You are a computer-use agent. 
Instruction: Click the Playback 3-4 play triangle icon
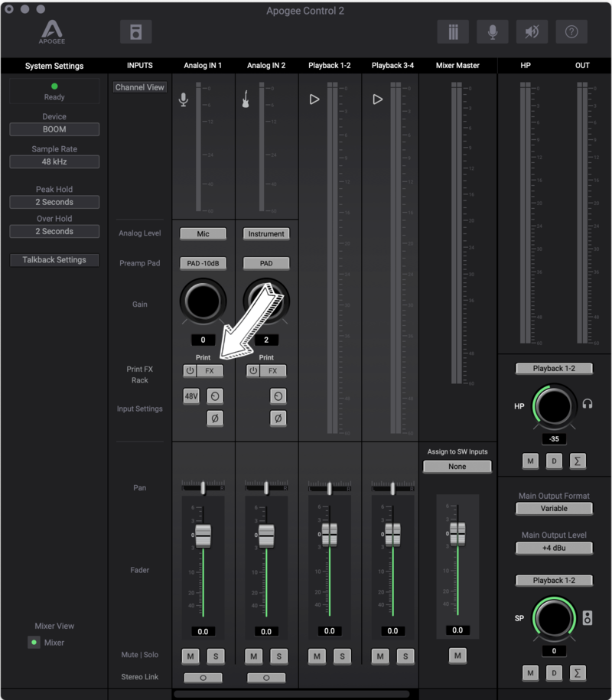pos(378,99)
